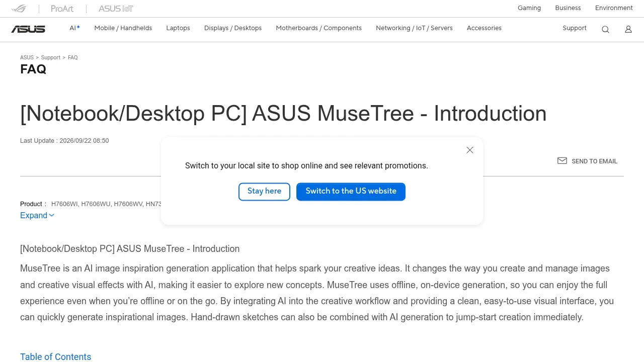Open the search magnifier icon
The width and height of the screenshot is (644, 362).
[x=605, y=29]
